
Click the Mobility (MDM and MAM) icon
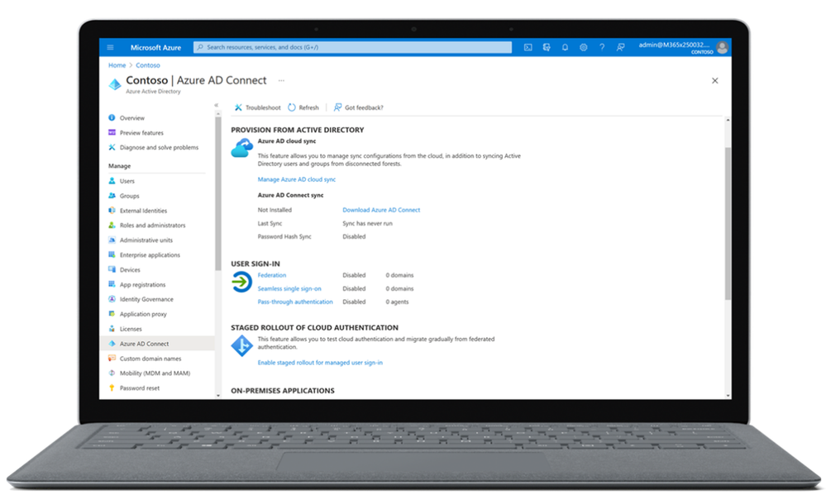(112, 373)
